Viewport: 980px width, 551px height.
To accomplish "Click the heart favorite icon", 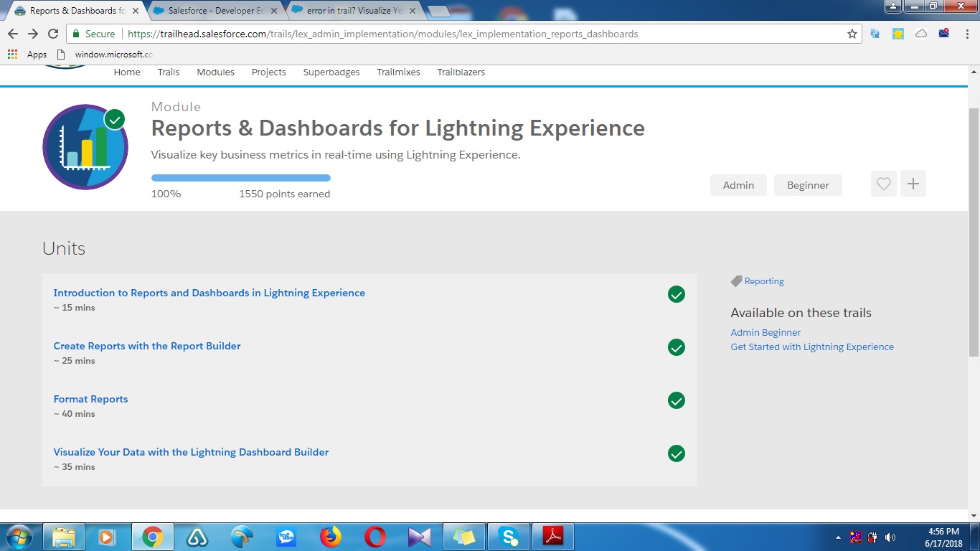I will tap(883, 184).
